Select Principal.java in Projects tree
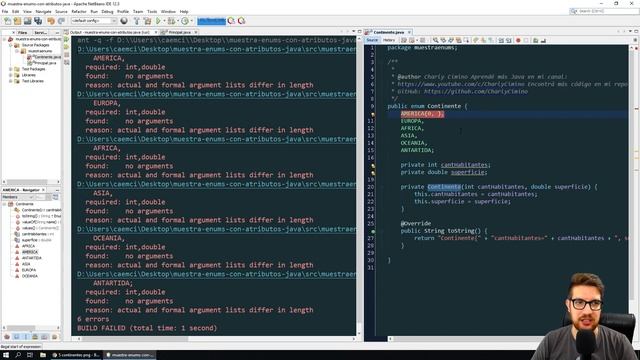Viewport: 640px width, 360px height. coord(42,63)
